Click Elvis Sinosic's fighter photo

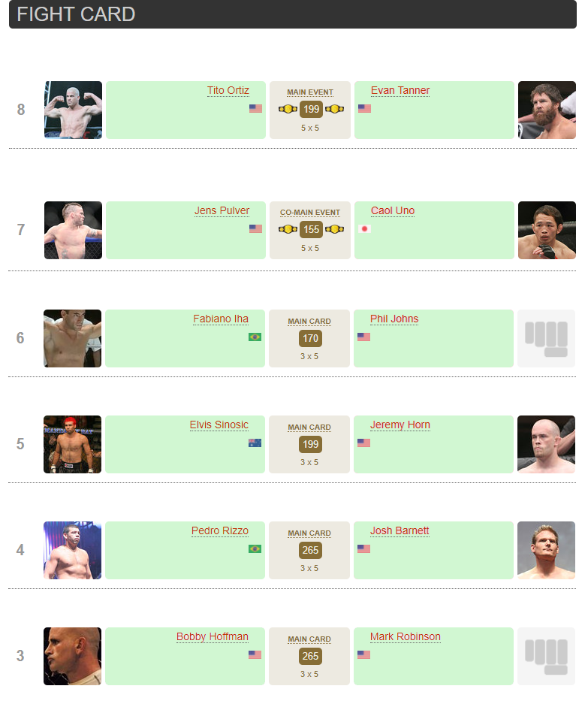[x=72, y=444]
